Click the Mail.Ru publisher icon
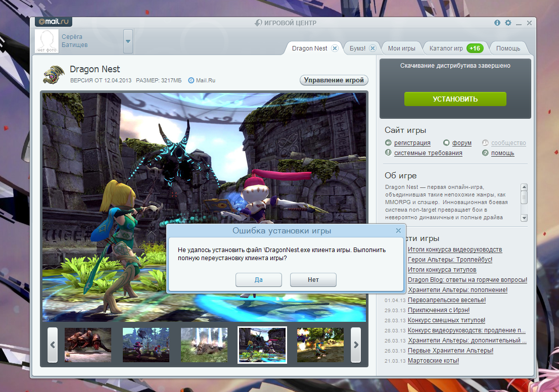Screen dimensions: 559x392 coord(191,80)
